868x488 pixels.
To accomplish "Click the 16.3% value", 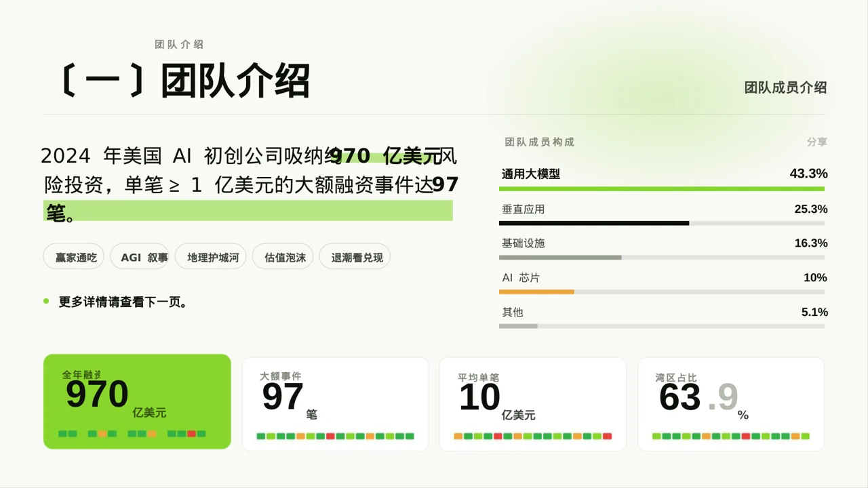I will (811, 243).
